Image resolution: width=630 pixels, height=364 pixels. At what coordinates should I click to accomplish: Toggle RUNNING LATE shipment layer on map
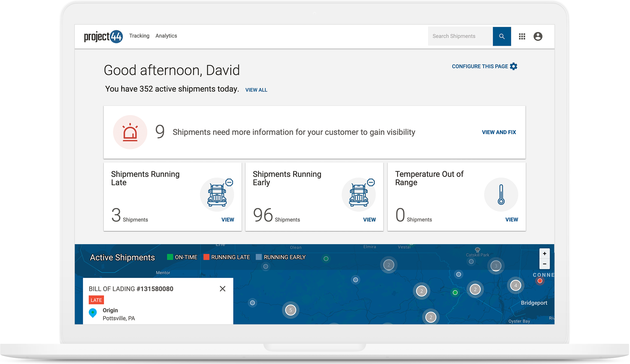tap(207, 257)
